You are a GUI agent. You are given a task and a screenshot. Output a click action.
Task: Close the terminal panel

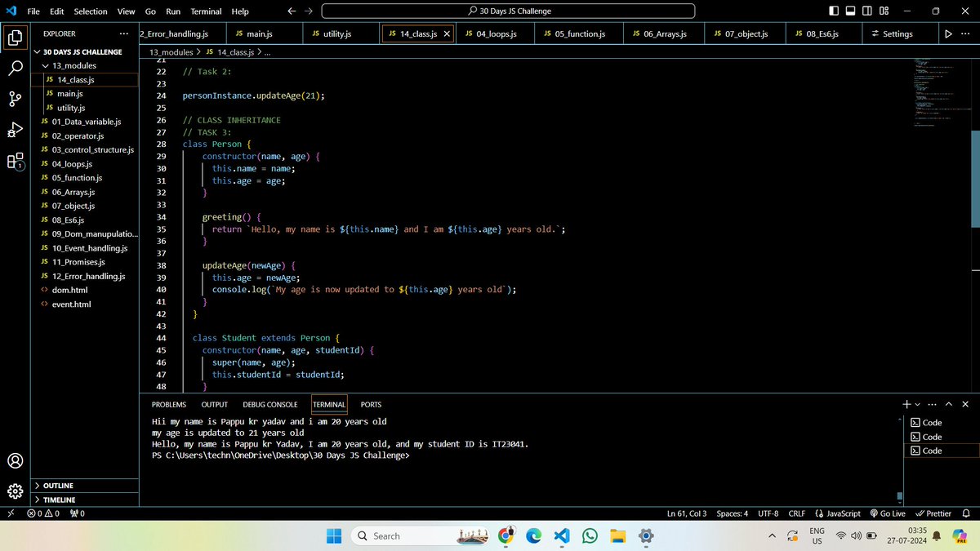(x=965, y=404)
